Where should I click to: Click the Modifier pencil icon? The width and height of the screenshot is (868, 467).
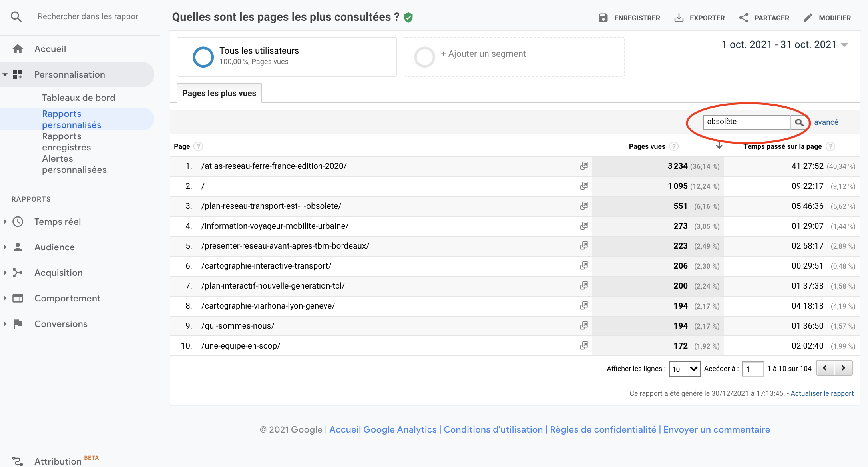[808, 18]
